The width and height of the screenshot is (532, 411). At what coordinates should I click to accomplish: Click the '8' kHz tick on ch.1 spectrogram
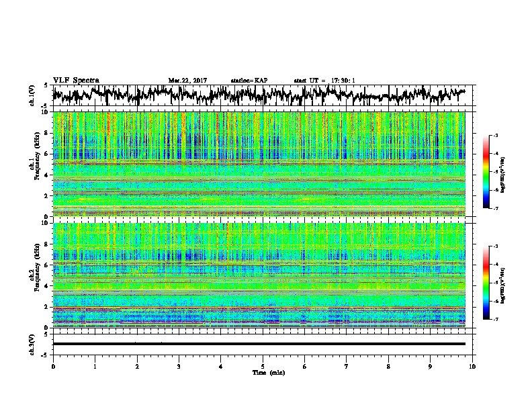pyautogui.click(x=46, y=133)
